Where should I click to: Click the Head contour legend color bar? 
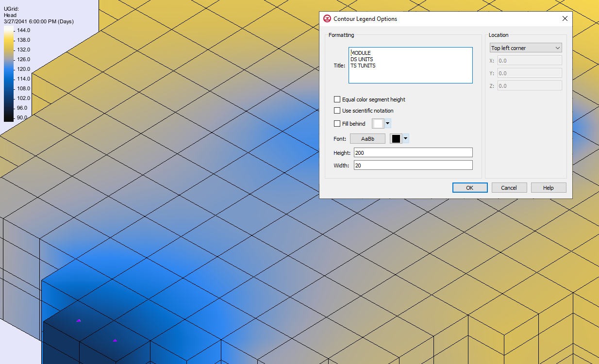coord(9,73)
